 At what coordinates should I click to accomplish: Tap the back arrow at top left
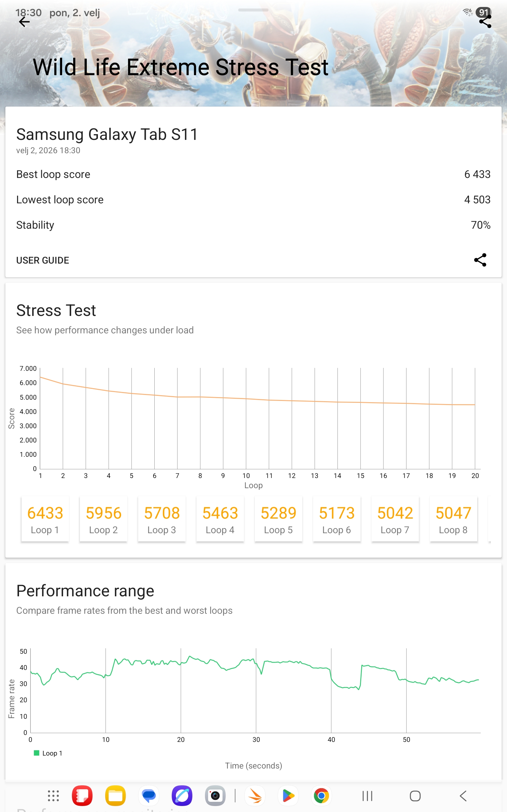point(24,22)
